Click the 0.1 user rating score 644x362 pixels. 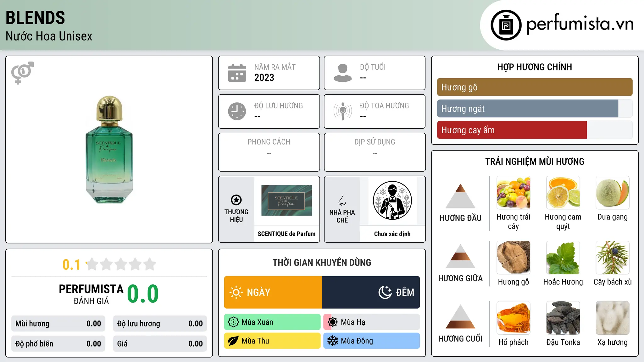coord(71,265)
